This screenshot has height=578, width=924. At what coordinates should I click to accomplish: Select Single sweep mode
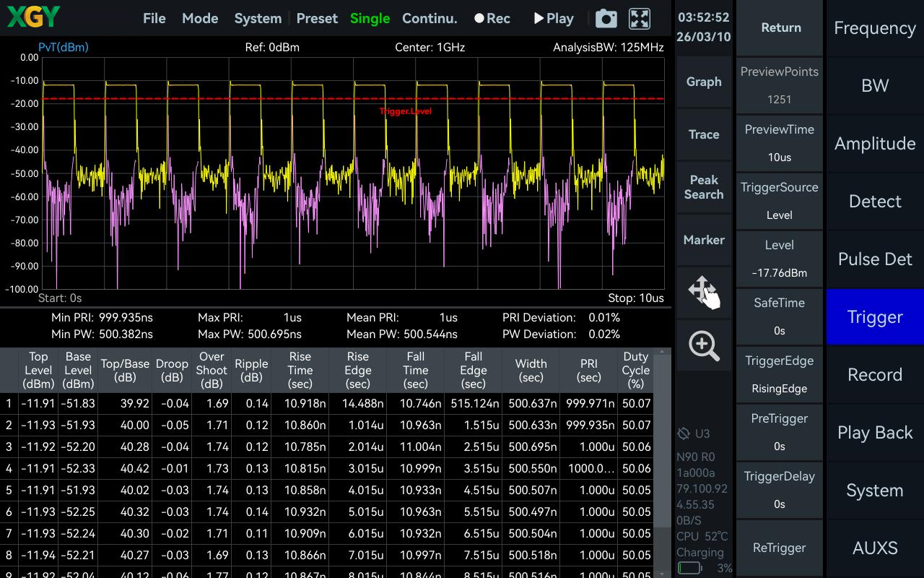click(370, 19)
